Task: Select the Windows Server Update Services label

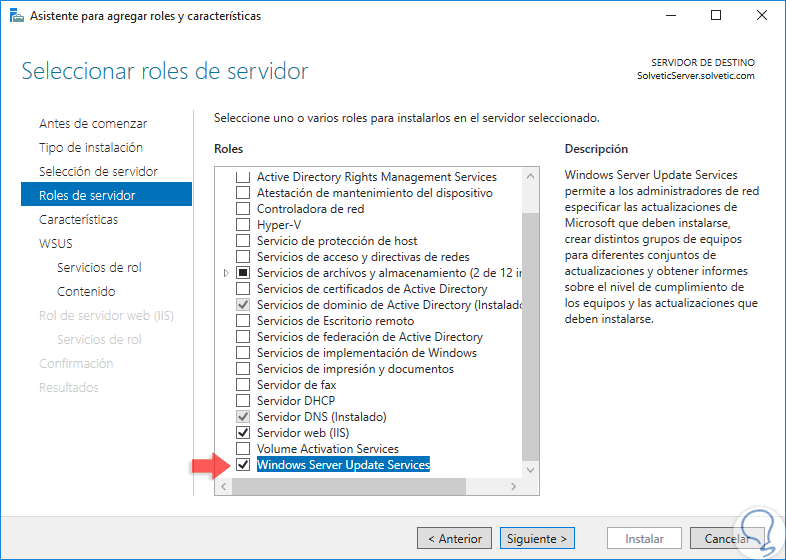Action: 343,465
